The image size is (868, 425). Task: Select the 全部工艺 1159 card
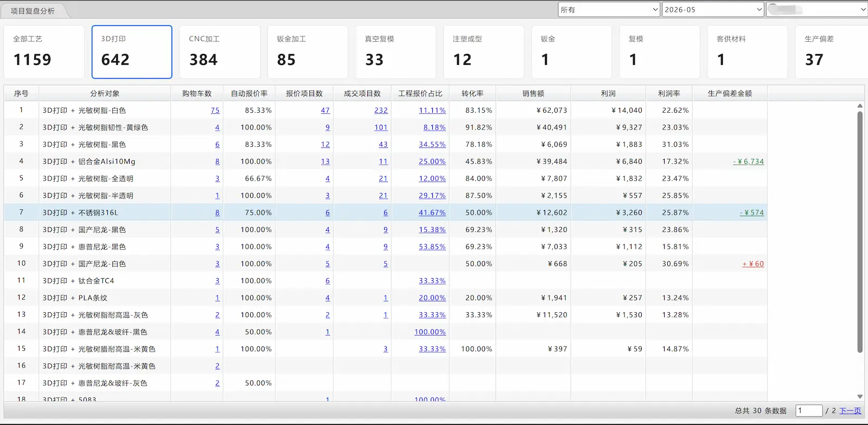(44, 52)
